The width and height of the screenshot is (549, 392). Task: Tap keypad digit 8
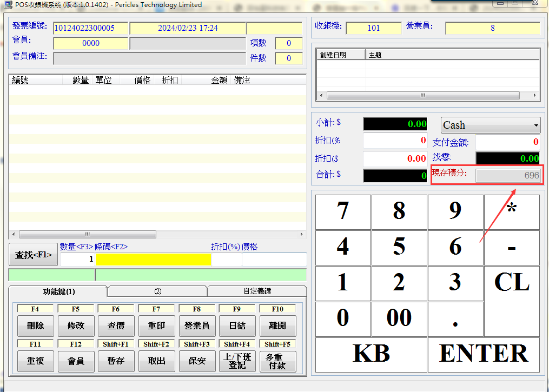pos(399,212)
